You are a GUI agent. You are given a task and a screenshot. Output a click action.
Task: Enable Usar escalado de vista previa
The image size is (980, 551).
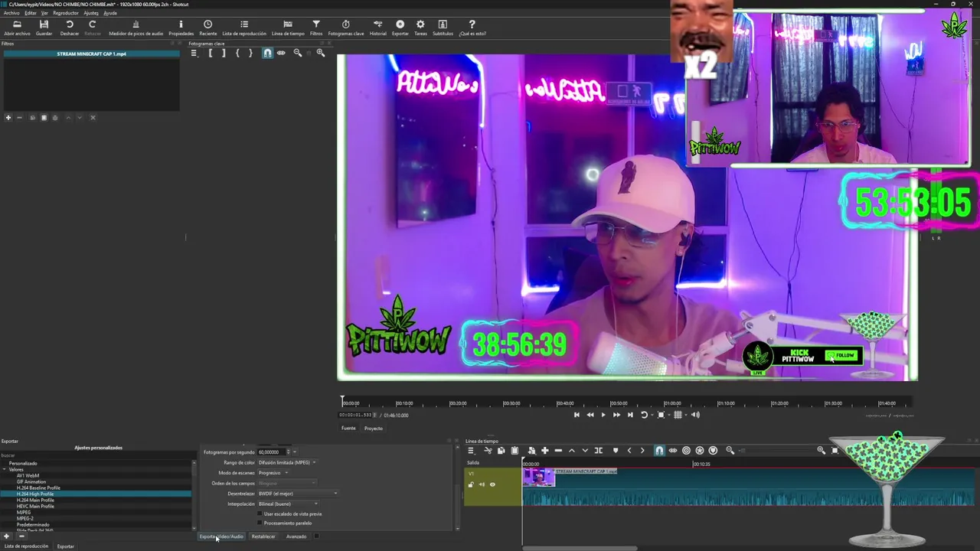[x=260, y=514]
